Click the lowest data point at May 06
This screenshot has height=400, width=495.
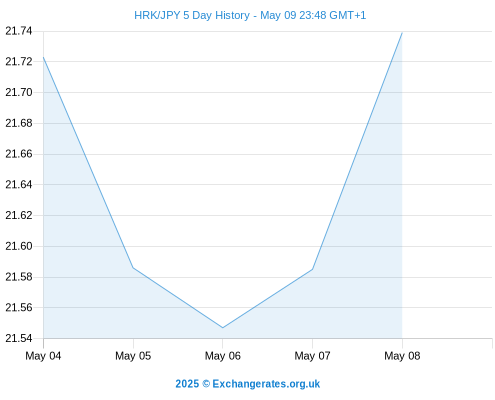coord(223,328)
